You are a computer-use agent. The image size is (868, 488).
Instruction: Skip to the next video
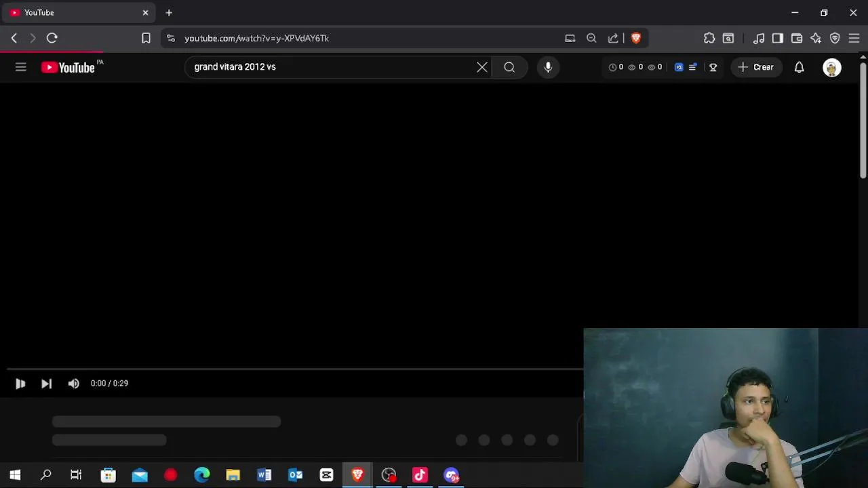(46, 384)
